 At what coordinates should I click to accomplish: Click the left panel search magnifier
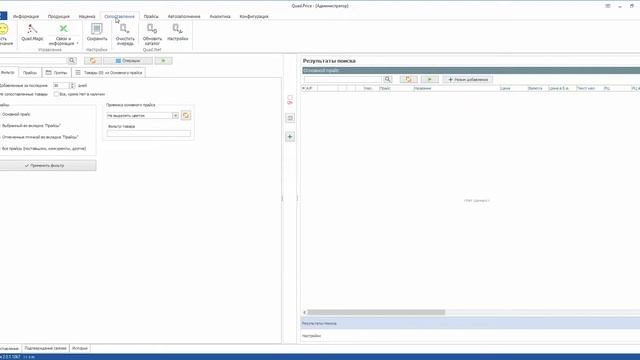[x=72, y=61]
